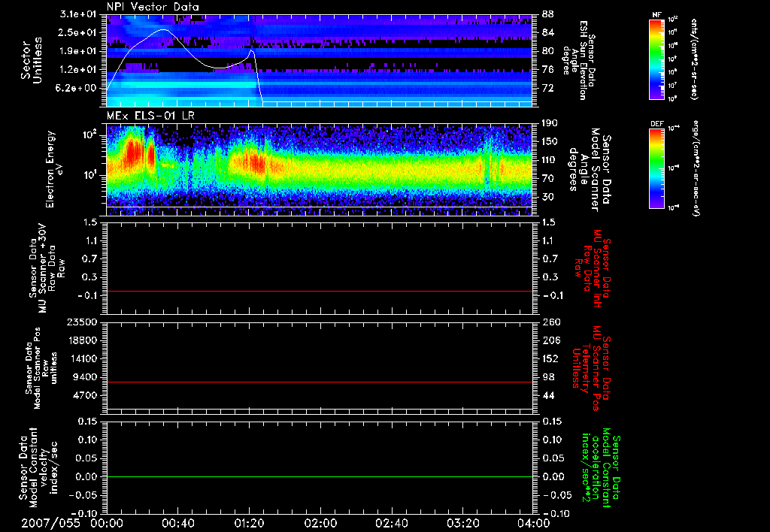This screenshot has height=532, width=770.
Task: Click the '206' telemetry tick value
Action: pos(550,340)
